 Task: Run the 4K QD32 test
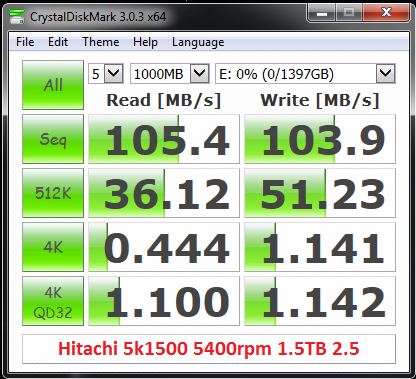click(53, 301)
